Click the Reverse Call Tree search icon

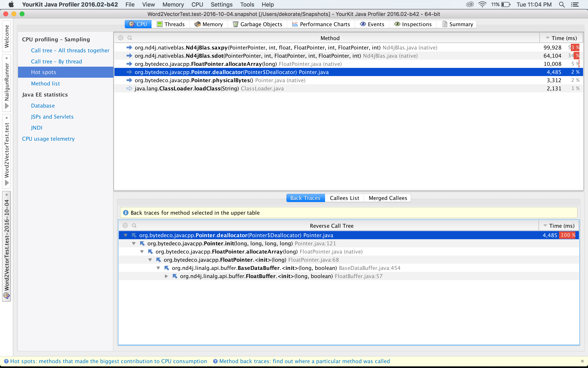pos(134,225)
